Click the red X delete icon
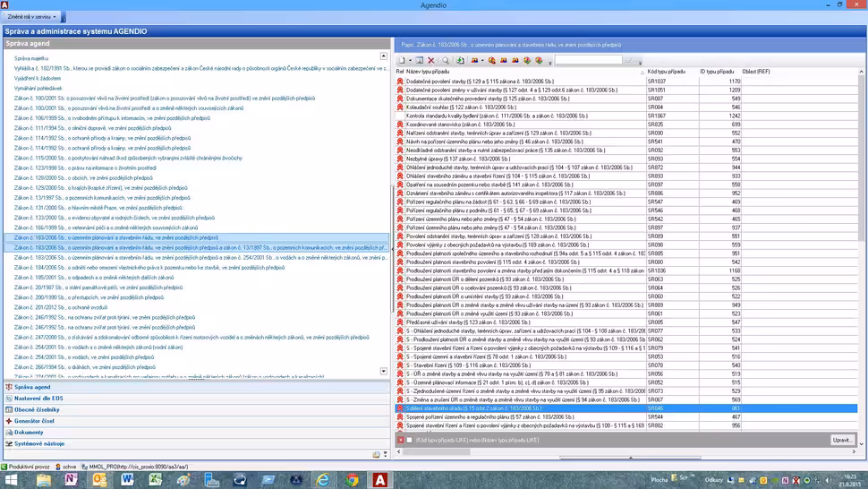 430,60
